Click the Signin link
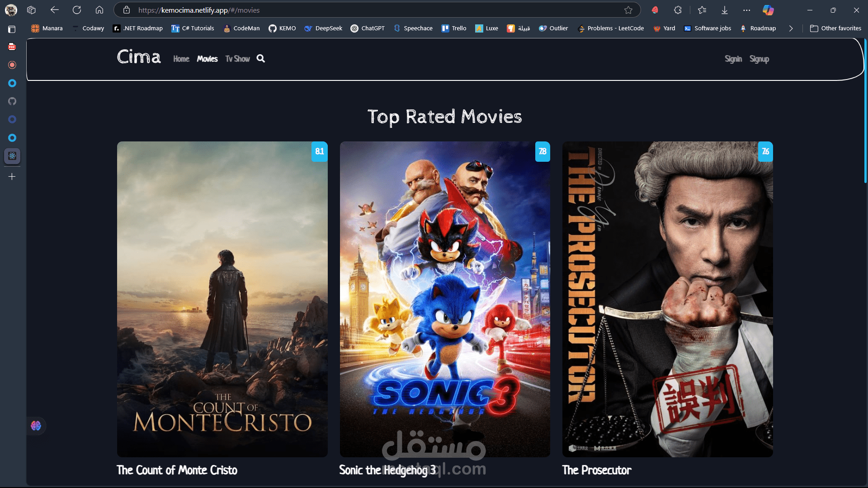The image size is (868, 488). [733, 59]
